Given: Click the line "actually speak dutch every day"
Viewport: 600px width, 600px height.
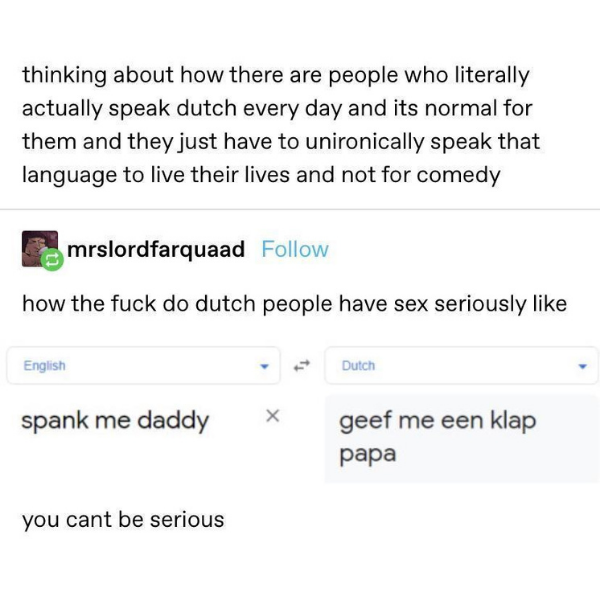Looking at the screenshot, I should pyautogui.click(x=275, y=108).
